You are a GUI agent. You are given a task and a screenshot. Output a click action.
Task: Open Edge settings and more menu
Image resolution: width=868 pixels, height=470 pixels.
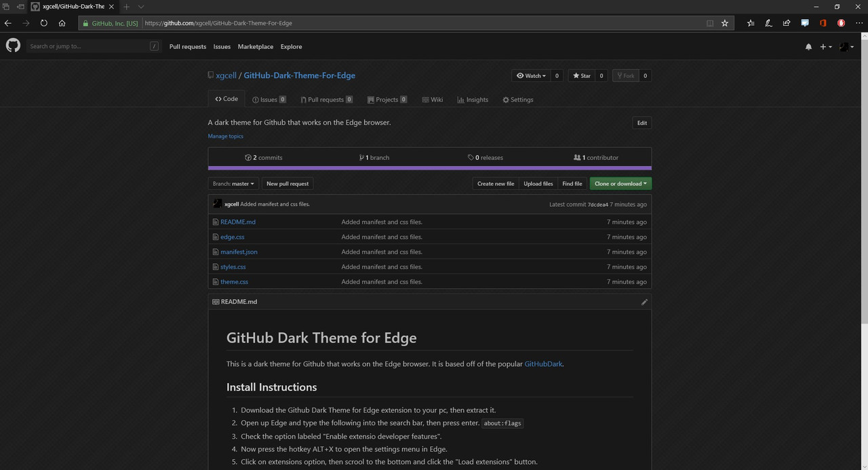[859, 23]
